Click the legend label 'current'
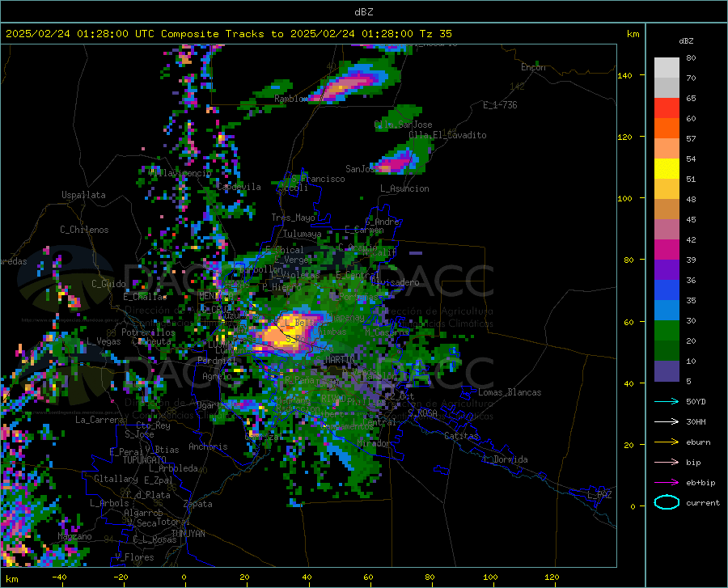 point(703,502)
